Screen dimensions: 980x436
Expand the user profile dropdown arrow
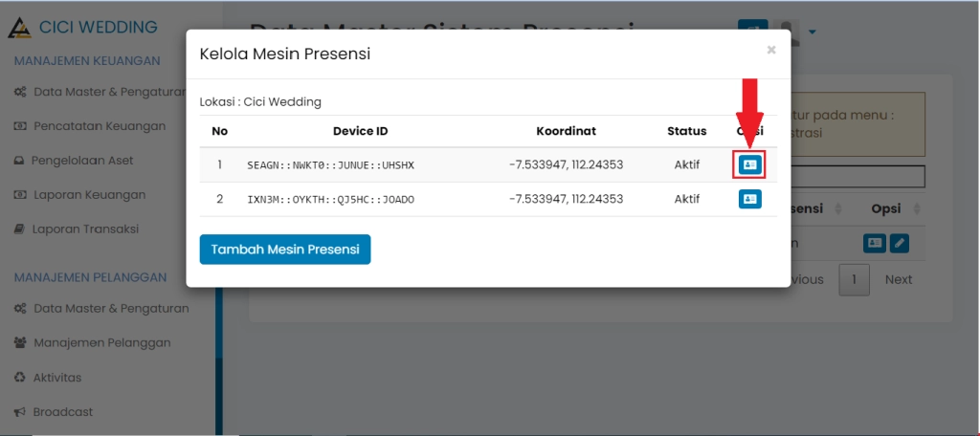coord(813,32)
